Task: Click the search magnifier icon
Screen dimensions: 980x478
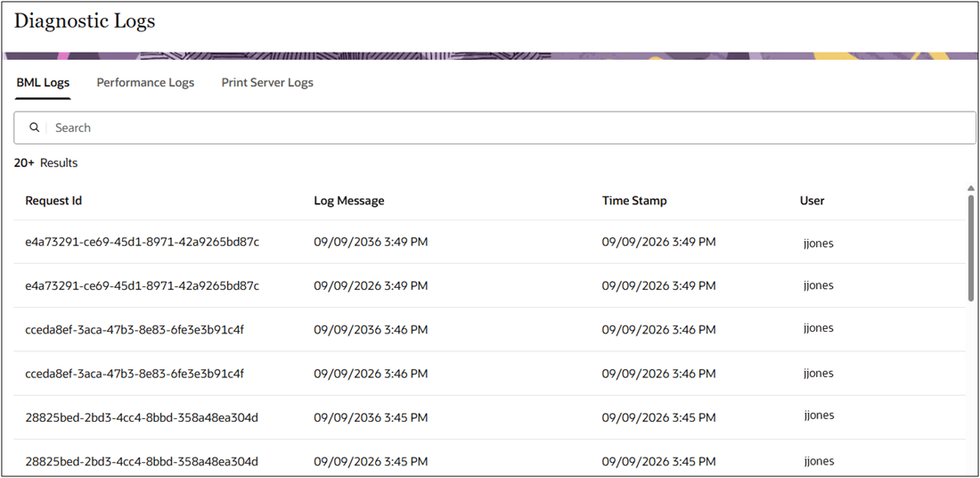Action: [35, 128]
